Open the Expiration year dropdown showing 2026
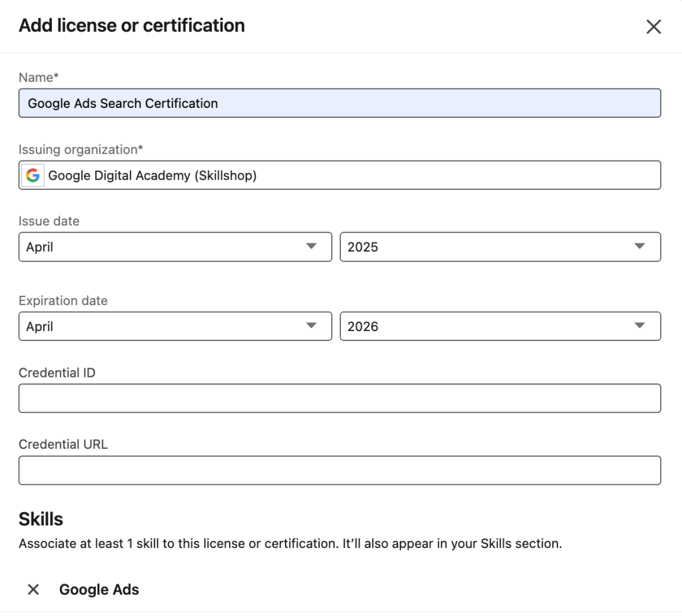682x616 pixels. click(500, 326)
